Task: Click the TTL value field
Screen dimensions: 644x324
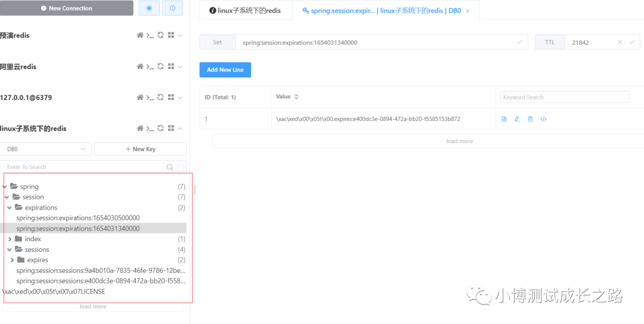Action: tap(590, 42)
